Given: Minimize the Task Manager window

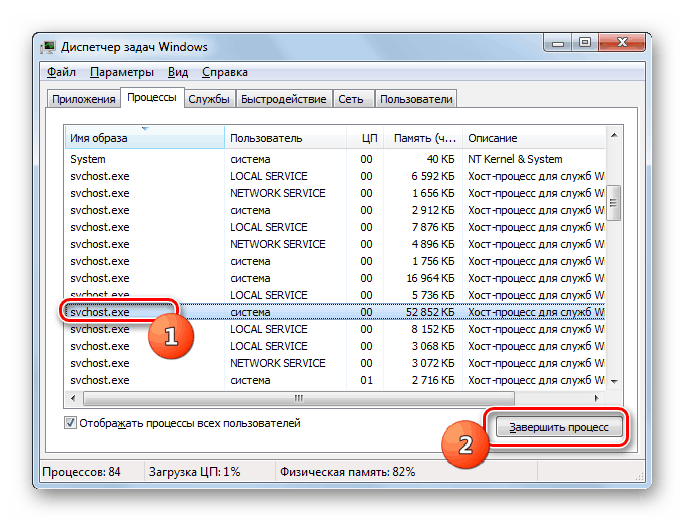Looking at the screenshot, I should point(558,43).
